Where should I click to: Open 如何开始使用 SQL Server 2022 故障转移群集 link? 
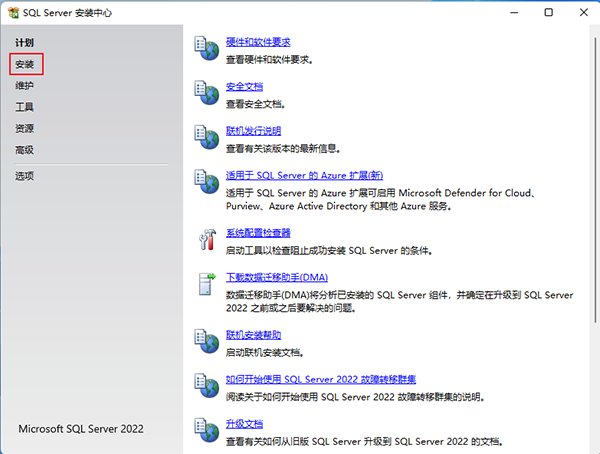point(321,379)
